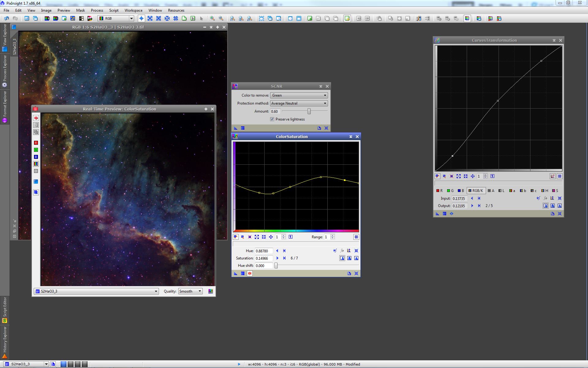Select delete point mode in CurvesTransformation toolbar
Screen dimensions: 588x368
[x=451, y=176]
